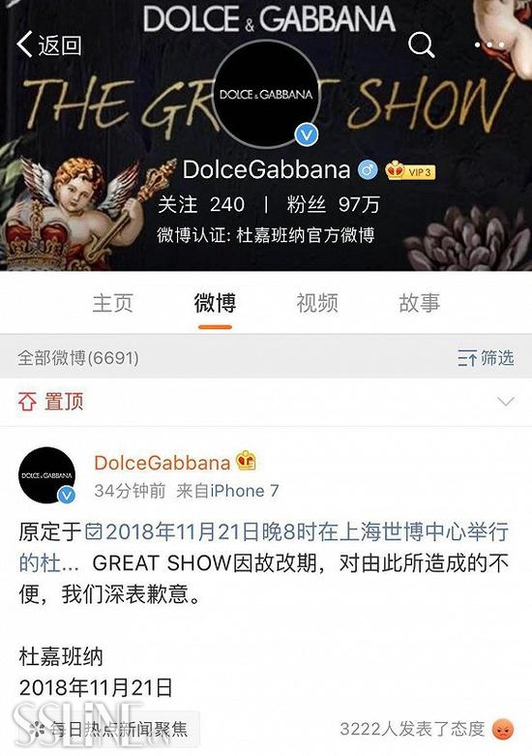The height and width of the screenshot is (756, 532).
Task: Open the three-dot more options menu
Action: (489, 45)
